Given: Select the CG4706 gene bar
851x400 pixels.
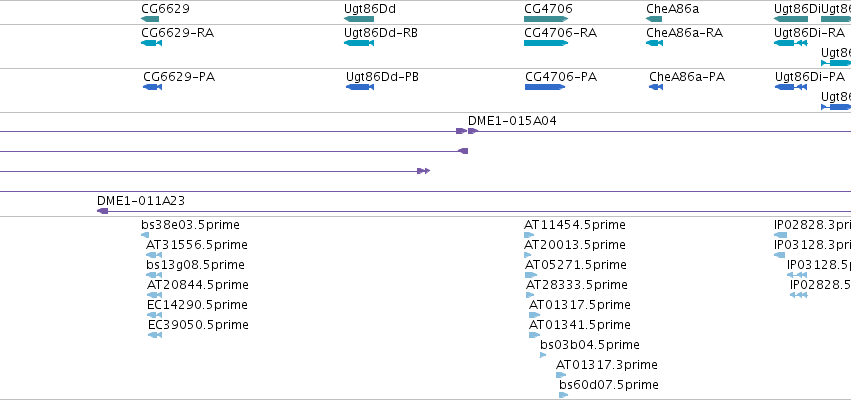Looking at the screenshot, I should (546, 19).
